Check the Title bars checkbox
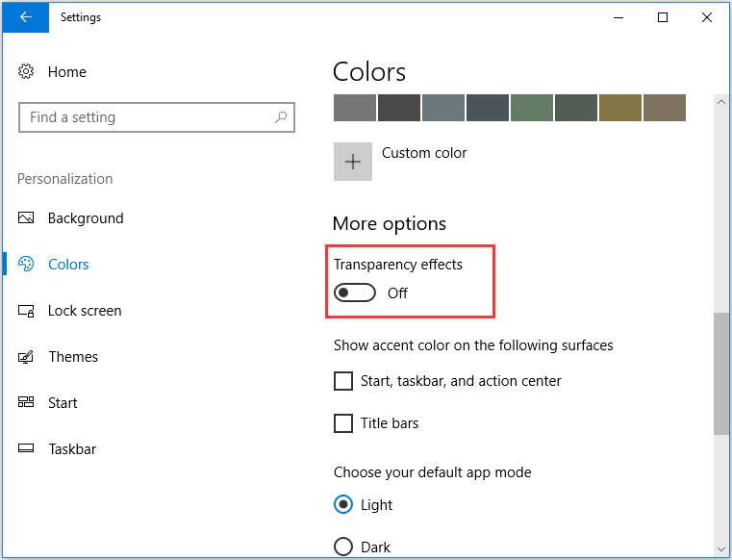This screenshot has width=732, height=560. point(343,423)
